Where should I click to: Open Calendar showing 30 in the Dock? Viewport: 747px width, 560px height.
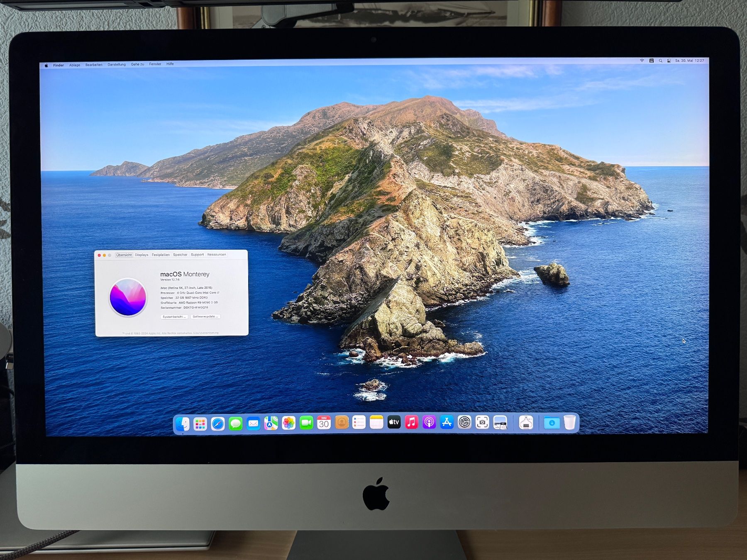point(324,423)
